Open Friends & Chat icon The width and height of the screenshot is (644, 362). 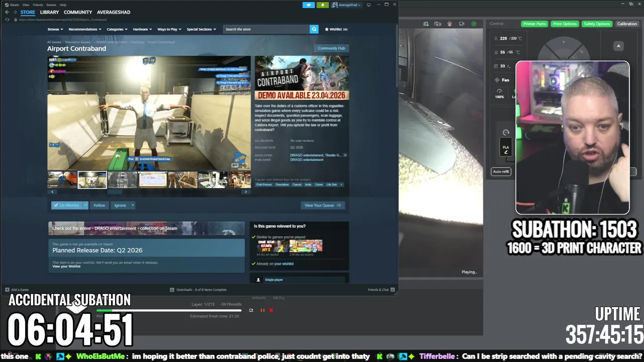click(393, 290)
